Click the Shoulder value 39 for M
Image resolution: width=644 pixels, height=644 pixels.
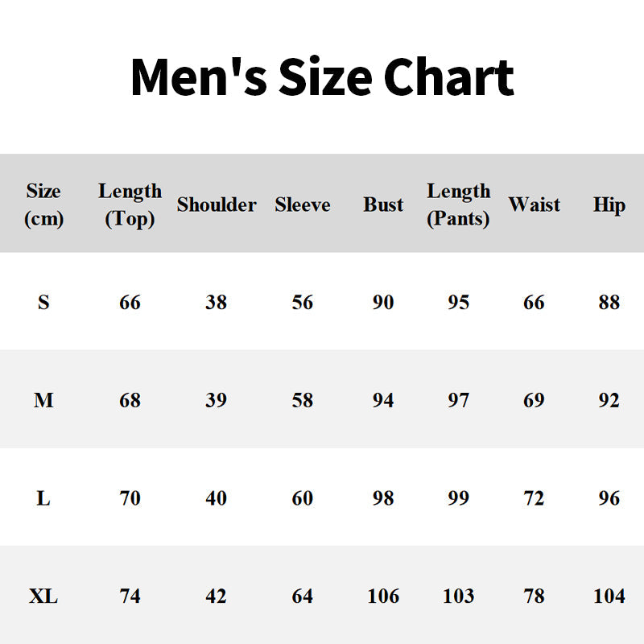(216, 400)
